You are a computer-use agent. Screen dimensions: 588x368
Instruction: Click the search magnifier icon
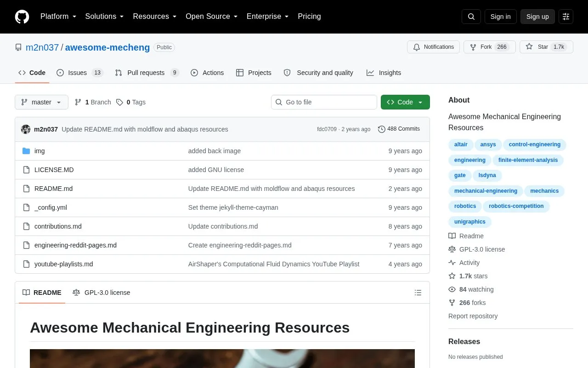click(x=471, y=17)
